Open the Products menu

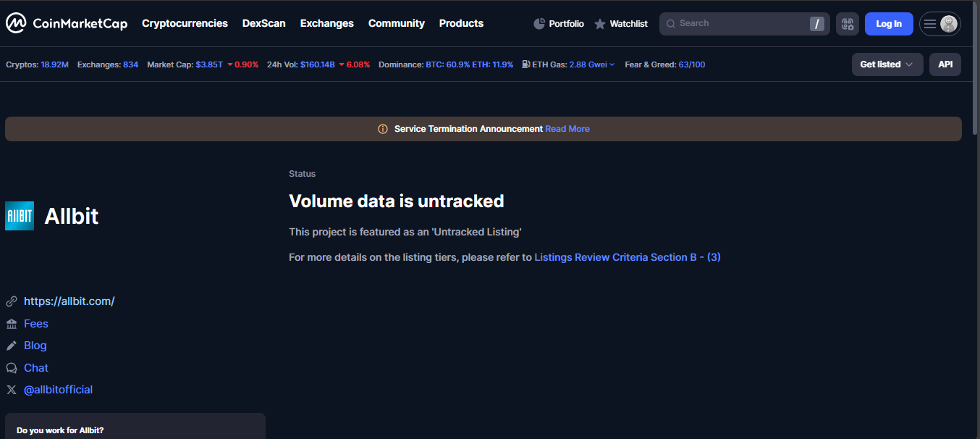click(461, 23)
